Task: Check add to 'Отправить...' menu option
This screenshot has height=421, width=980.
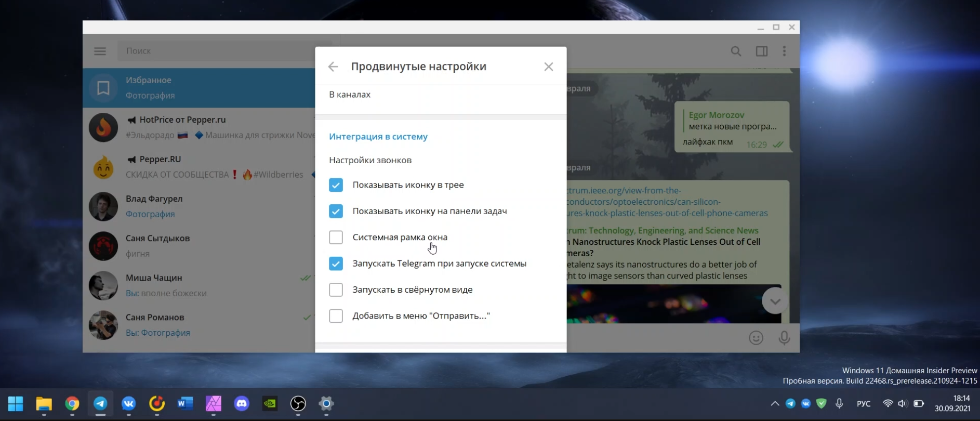Action: (336, 315)
